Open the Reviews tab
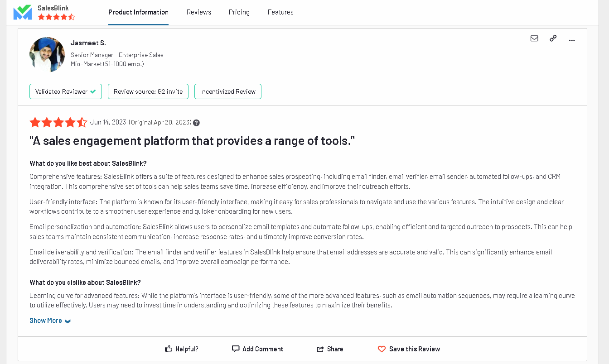 click(x=199, y=12)
